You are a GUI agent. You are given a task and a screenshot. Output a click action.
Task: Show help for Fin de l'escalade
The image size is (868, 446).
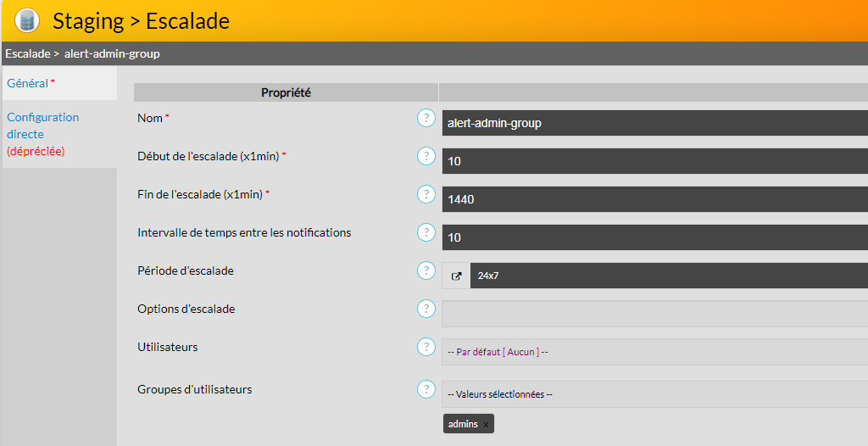[x=426, y=194]
